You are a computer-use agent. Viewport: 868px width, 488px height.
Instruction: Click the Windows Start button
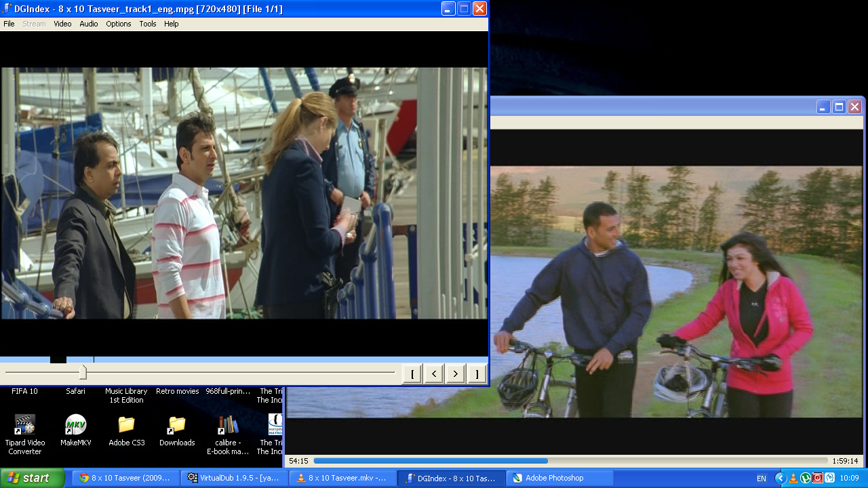coord(33,478)
